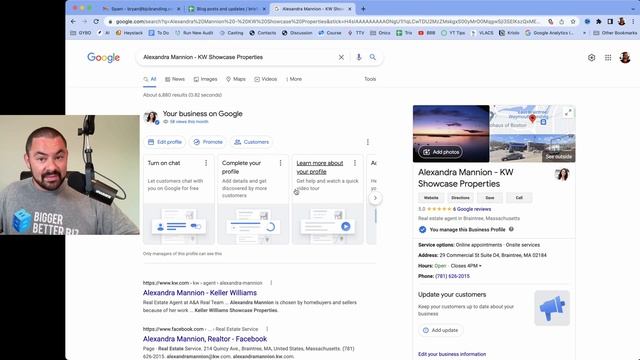The image size is (640, 360).
Task: Click the Edit profile button
Action: click(x=165, y=142)
